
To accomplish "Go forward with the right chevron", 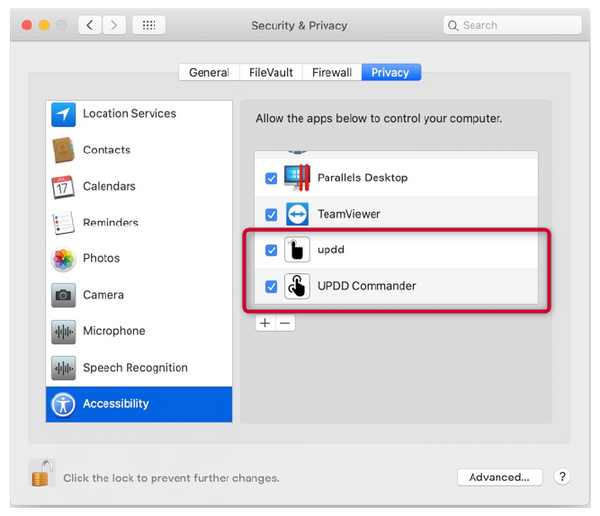I will (114, 25).
